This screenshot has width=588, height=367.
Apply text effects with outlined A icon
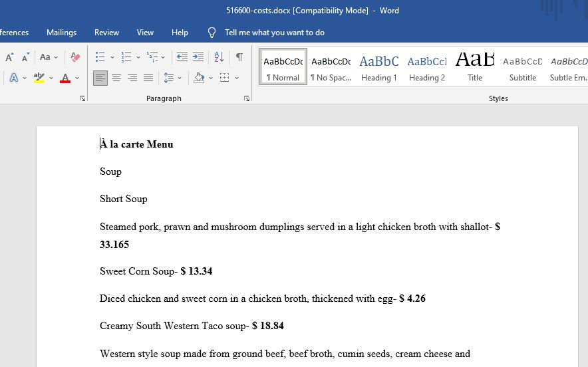[13, 78]
